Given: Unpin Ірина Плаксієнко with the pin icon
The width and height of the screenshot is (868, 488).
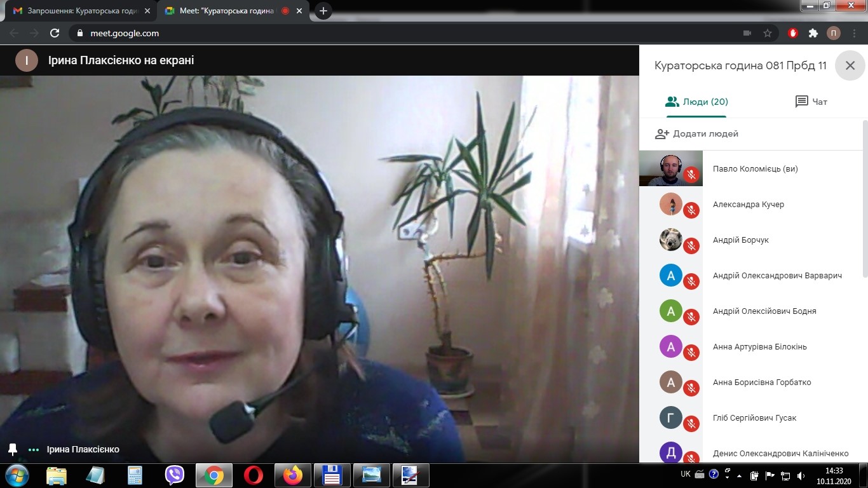Looking at the screenshot, I should 12,449.
